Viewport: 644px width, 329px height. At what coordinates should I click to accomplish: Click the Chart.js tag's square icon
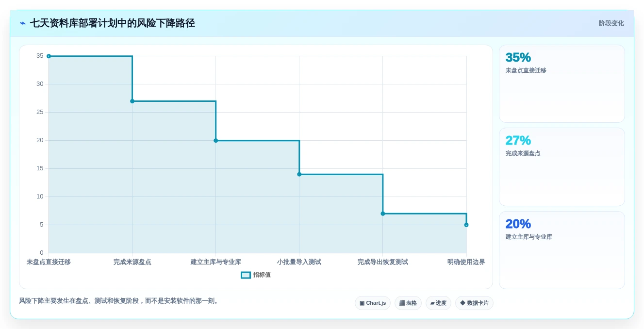tap(362, 303)
